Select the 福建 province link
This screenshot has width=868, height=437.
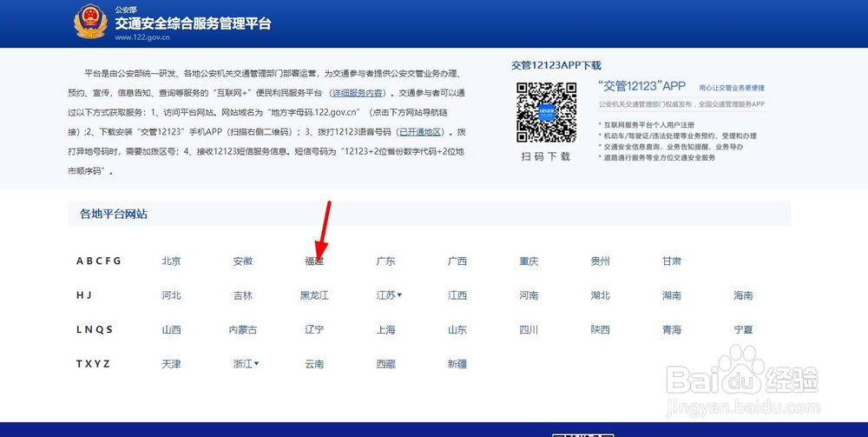(x=314, y=261)
